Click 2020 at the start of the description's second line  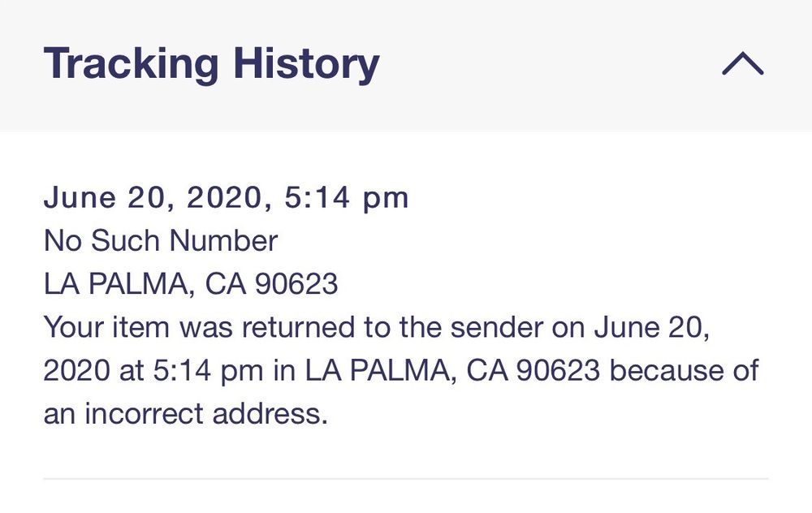(76, 371)
